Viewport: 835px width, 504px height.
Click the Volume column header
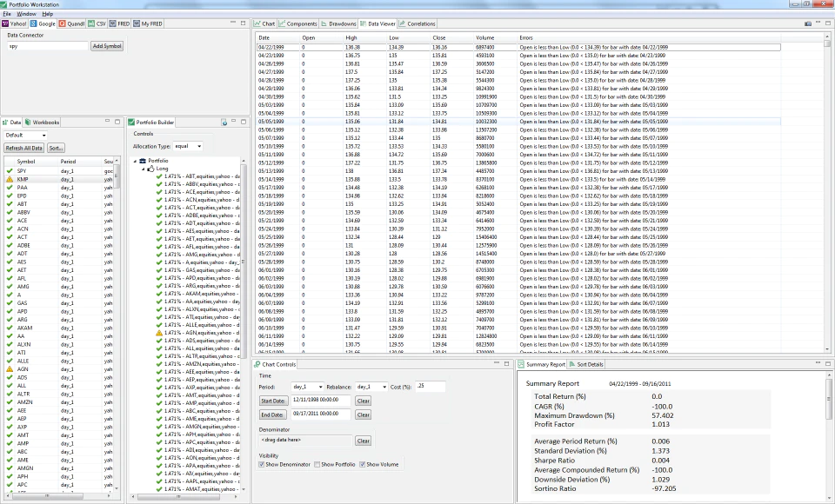click(495, 37)
